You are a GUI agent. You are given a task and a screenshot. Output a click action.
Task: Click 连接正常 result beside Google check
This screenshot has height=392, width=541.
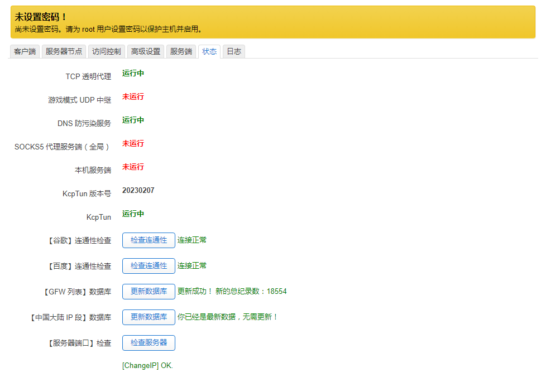[192, 240]
